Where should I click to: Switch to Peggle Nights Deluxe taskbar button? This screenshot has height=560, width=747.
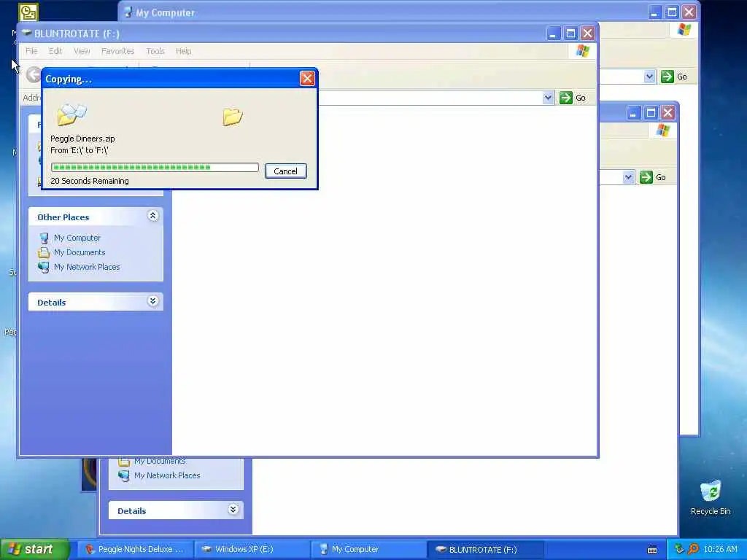(135, 549)
